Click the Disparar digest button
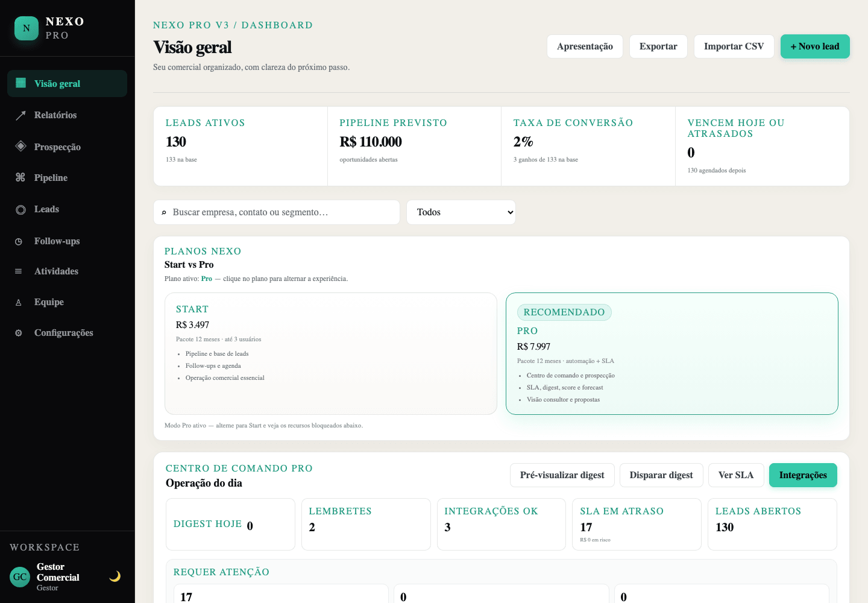 pyautogui.click(x=661, y=475)
